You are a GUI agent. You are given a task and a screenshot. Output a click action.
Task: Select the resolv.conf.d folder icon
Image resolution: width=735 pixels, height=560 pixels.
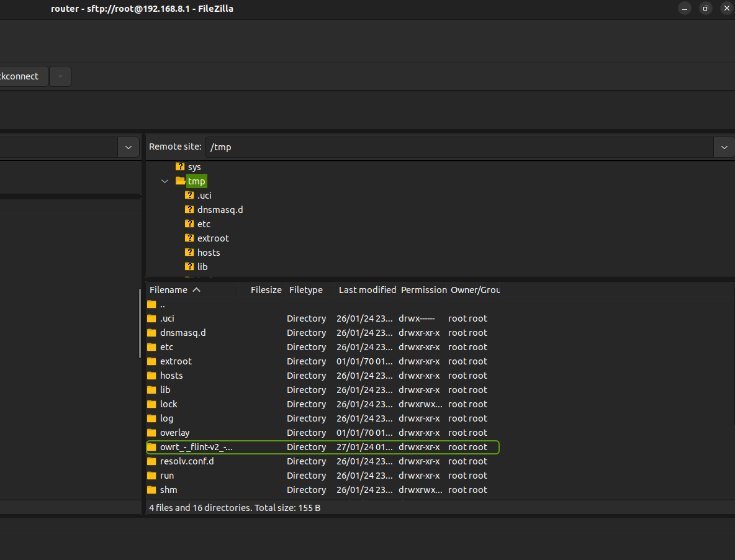coord(151,461)
